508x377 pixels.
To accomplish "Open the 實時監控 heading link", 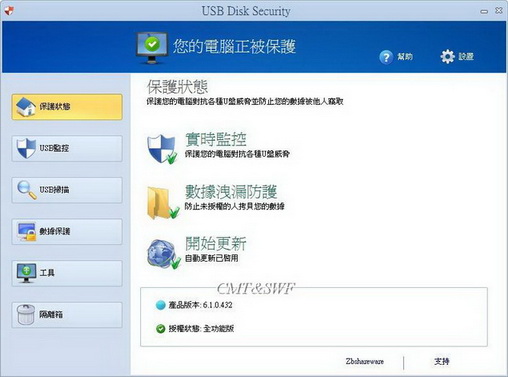I will tap(216, 140).
